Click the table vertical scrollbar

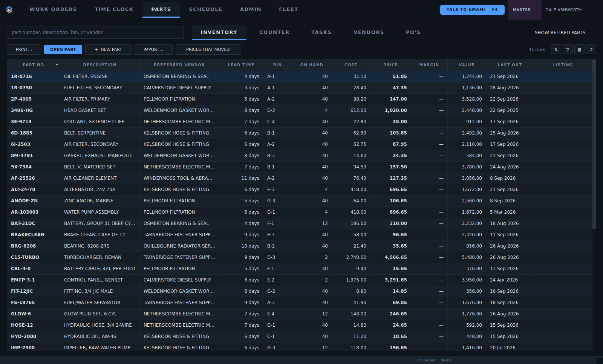[x=594, y=144]
